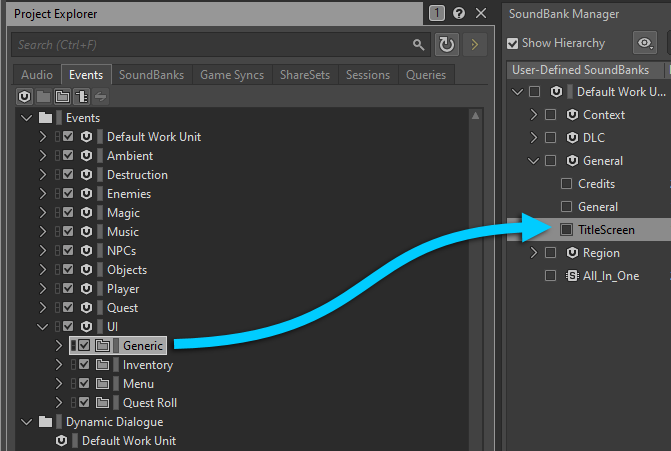Uncheck the Ambient work unit checkbox
Image resolution: width=671 pixels, height=451 pixels.
pyautogui.click(x=68, y=156)
